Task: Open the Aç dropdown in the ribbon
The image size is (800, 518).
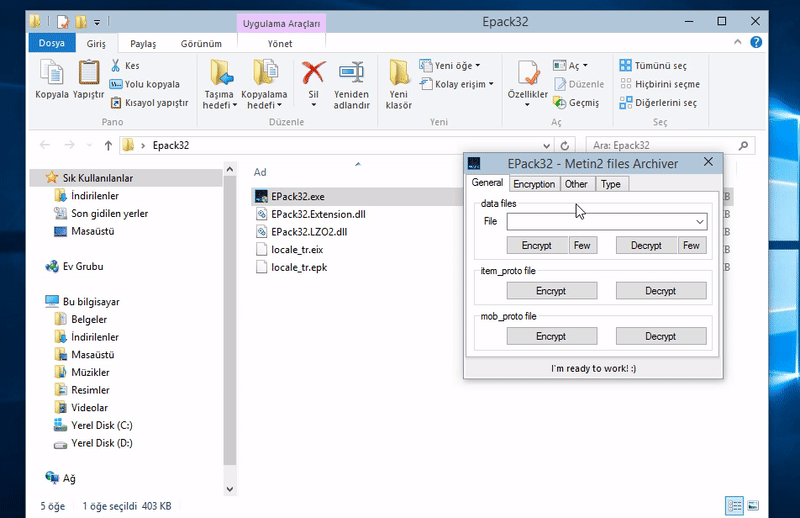Action: coord(570,65)
